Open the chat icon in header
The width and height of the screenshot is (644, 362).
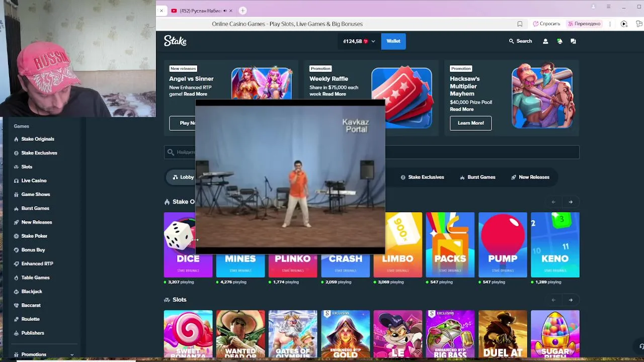point(573,41)
